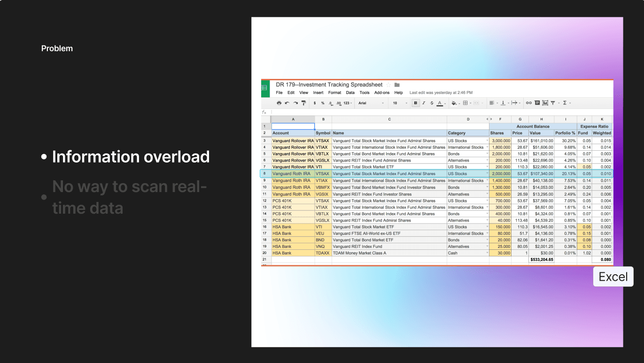
Task: Click the 'Excel' label badge
Action: click(613, 277)
